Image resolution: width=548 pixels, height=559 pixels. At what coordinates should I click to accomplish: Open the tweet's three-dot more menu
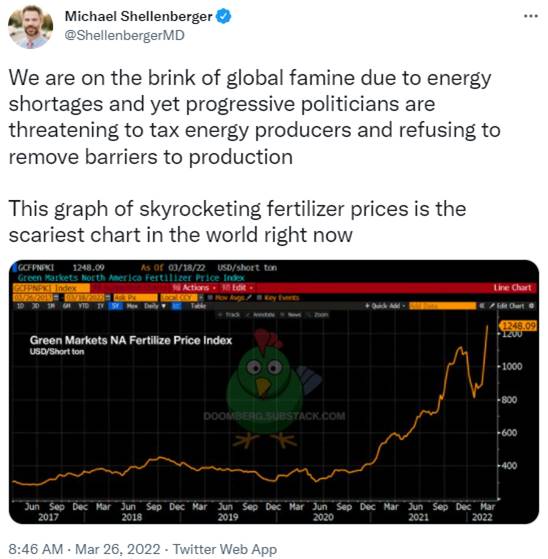tap(531, 16)
